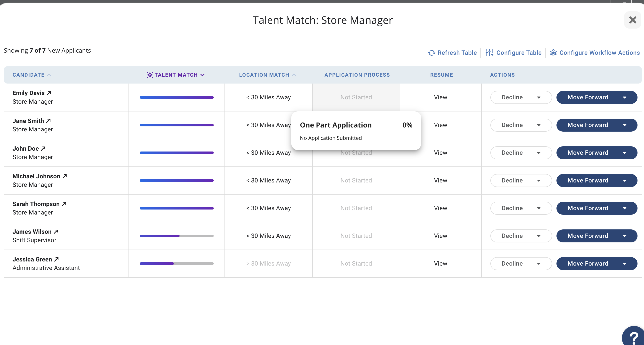This screenshot has height=345, width=644.
Task: Click the Configure Workflow Actions gear icon
Action: click(553, 53)
